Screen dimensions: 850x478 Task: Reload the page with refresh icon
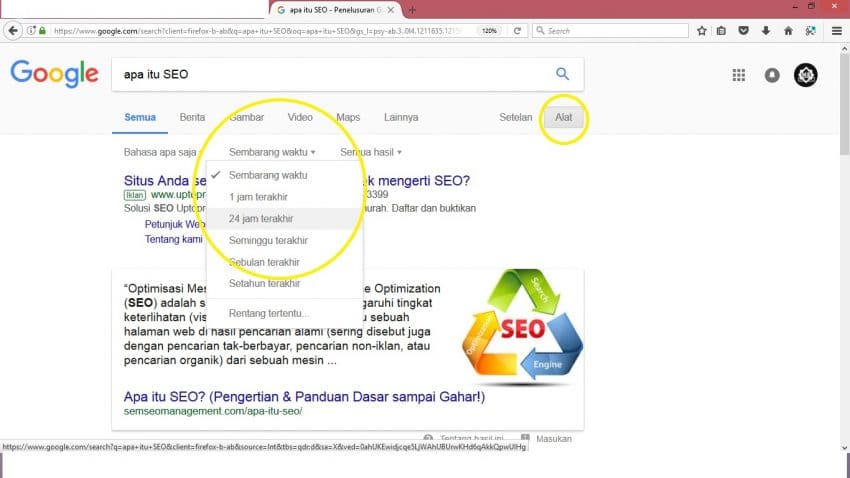click(x=517, y=31)
